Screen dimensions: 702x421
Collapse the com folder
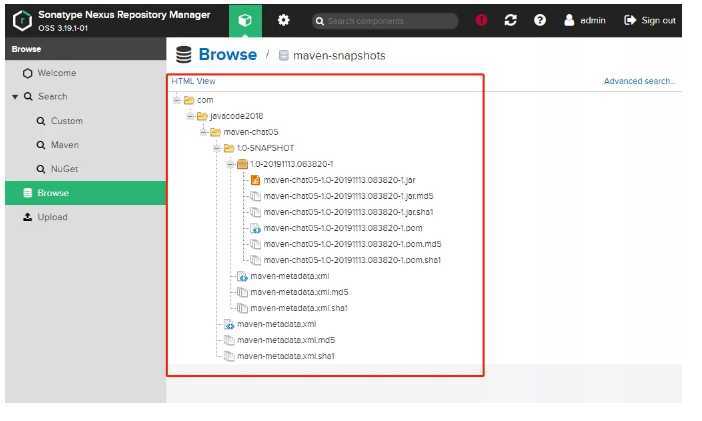pos(177,100)
